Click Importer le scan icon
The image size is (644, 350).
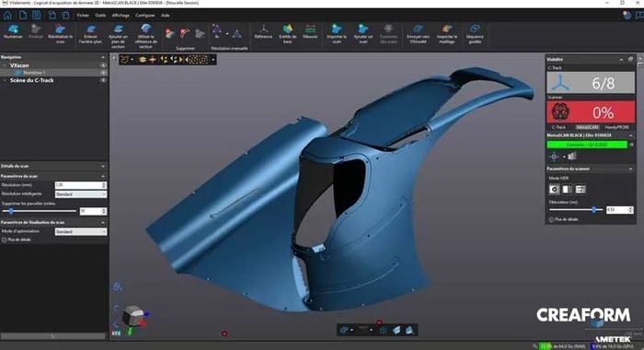[x=337, y=33]
